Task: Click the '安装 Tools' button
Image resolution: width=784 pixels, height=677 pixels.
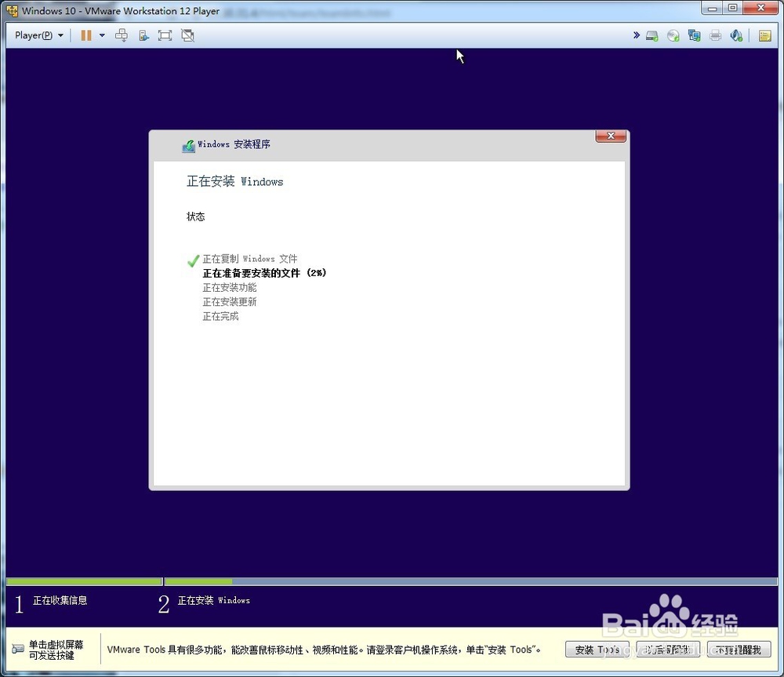Action: 597,650
